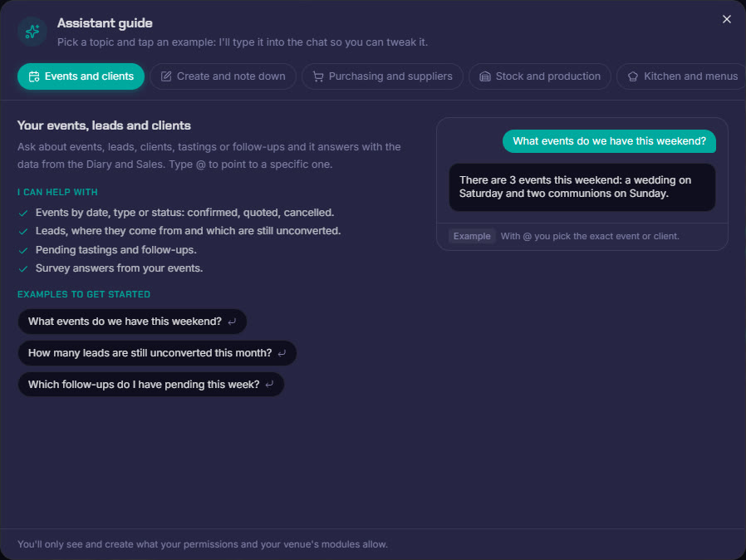Click the 'There are 3 events this weekend' reply
746x560 pixels.
click(x=582, y=187)
